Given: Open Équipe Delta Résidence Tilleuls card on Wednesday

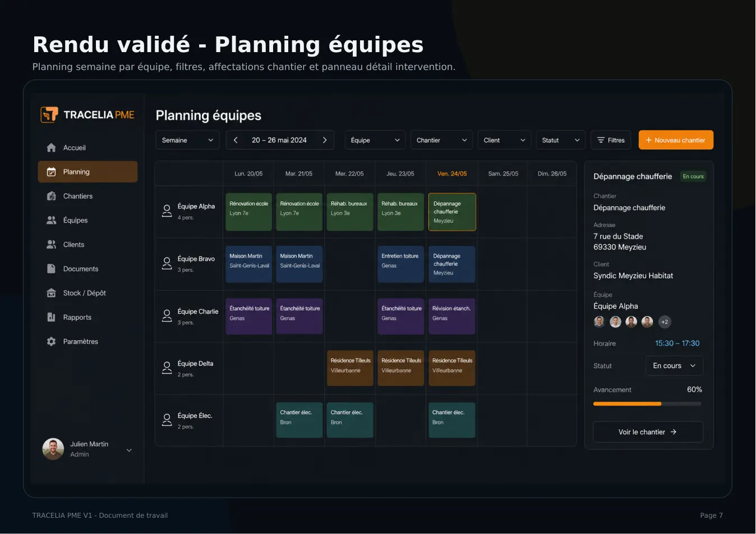Looking at the screenshot, I should (350, 368).
